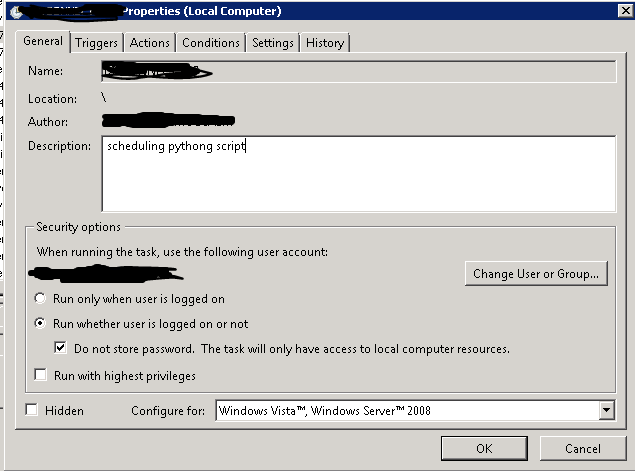
Task: Click the Properties (Local Computer) title bar
Action: pos(300,11)
